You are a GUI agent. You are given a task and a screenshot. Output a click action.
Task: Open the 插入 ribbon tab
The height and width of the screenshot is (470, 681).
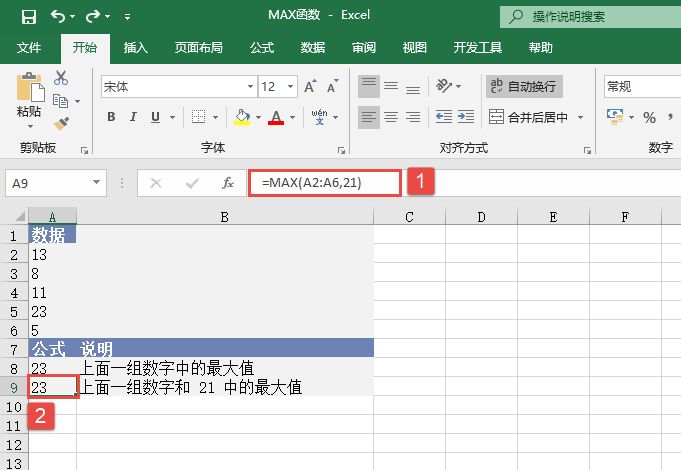pos(136,47)
